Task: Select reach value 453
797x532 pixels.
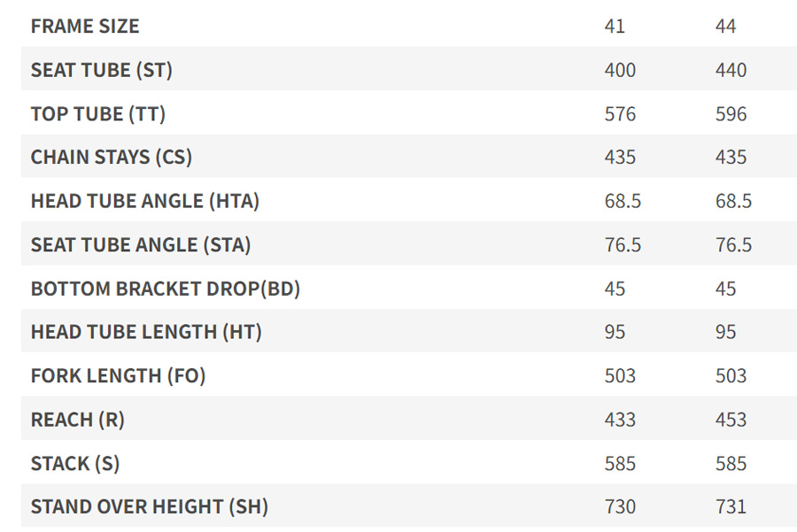Action: (x=731, y=420)
